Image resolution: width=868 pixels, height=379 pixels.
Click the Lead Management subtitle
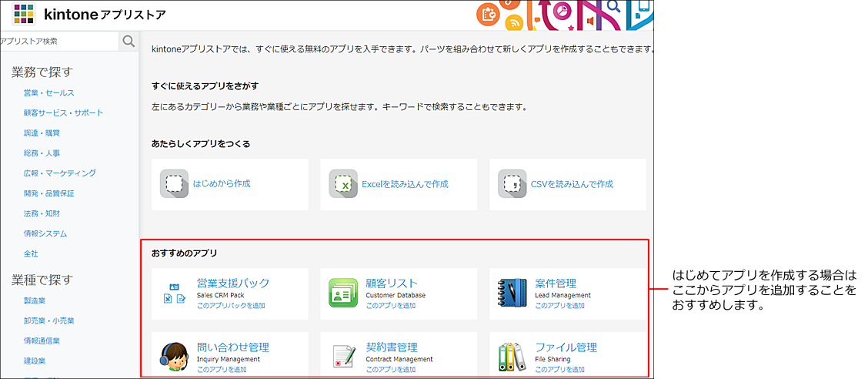tap(563, 295)
